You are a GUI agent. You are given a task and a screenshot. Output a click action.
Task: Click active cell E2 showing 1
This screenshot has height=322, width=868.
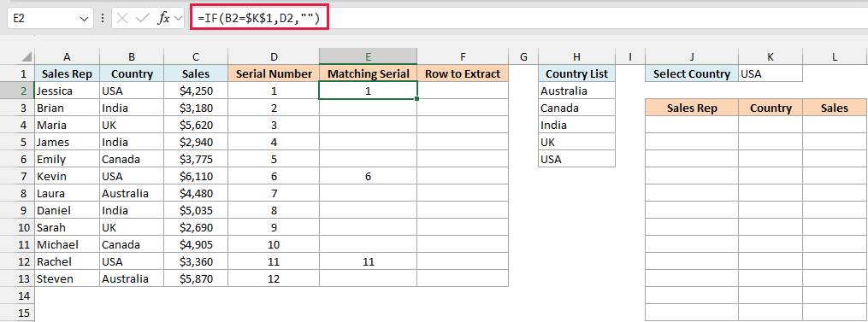coord(368,91)
